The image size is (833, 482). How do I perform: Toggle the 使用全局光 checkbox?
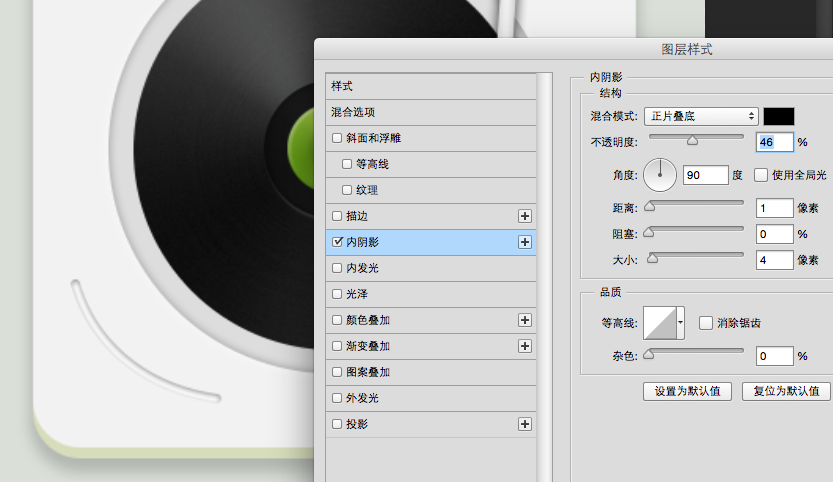pos(761,175)
